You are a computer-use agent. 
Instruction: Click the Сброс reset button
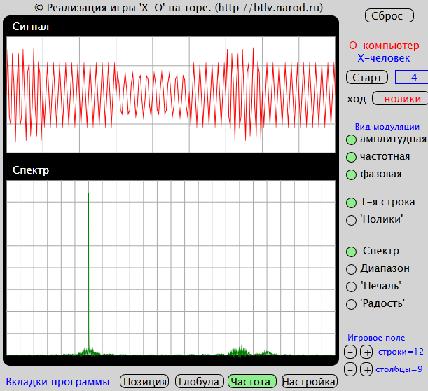tap(389, 16)
